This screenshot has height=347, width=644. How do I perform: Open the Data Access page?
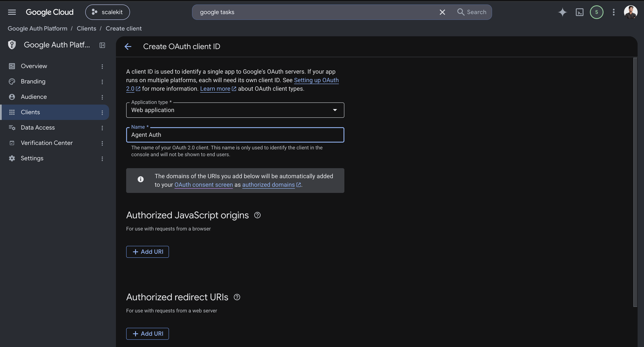[x=38, y=128]
